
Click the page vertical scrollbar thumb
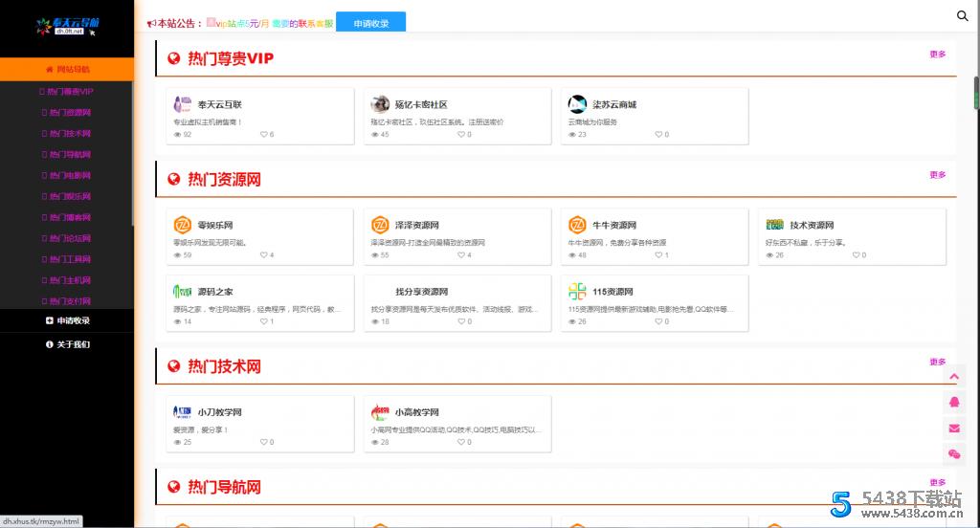[x=976, y=93]
